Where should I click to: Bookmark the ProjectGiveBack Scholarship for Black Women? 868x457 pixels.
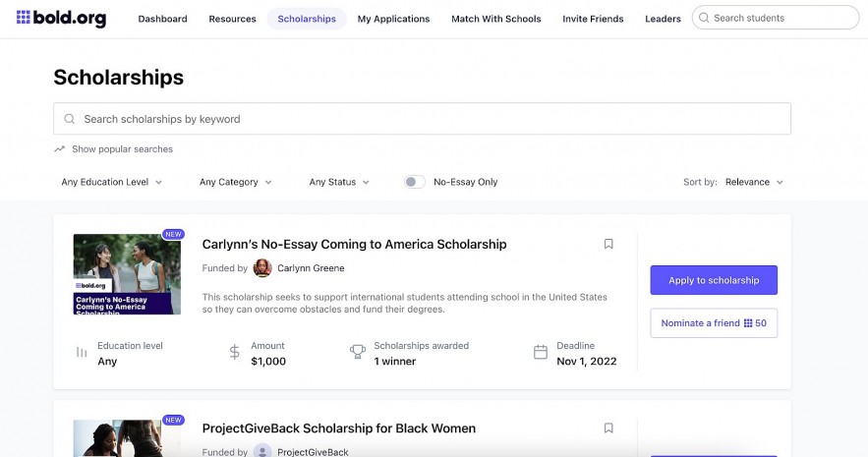[x=608, y=428]
